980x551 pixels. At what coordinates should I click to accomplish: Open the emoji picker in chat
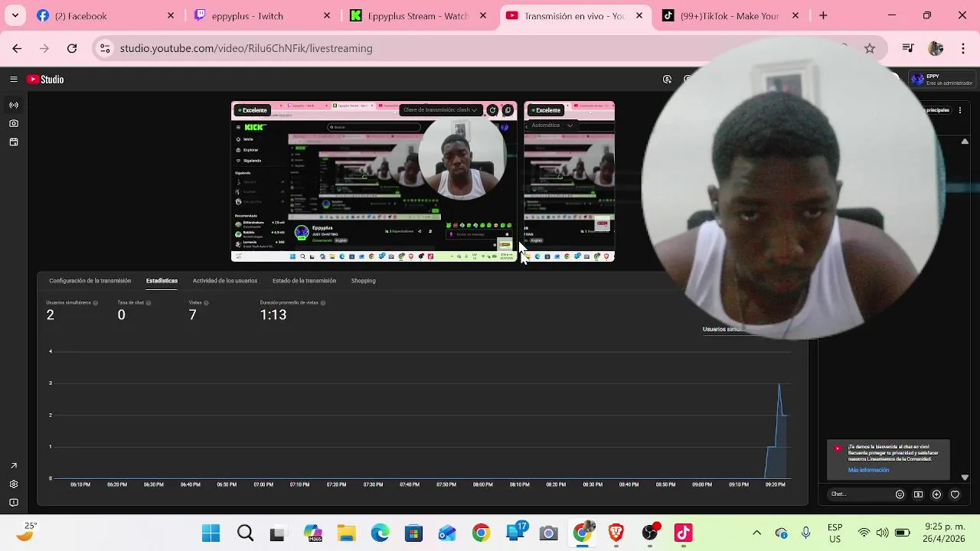click(900, 494)
